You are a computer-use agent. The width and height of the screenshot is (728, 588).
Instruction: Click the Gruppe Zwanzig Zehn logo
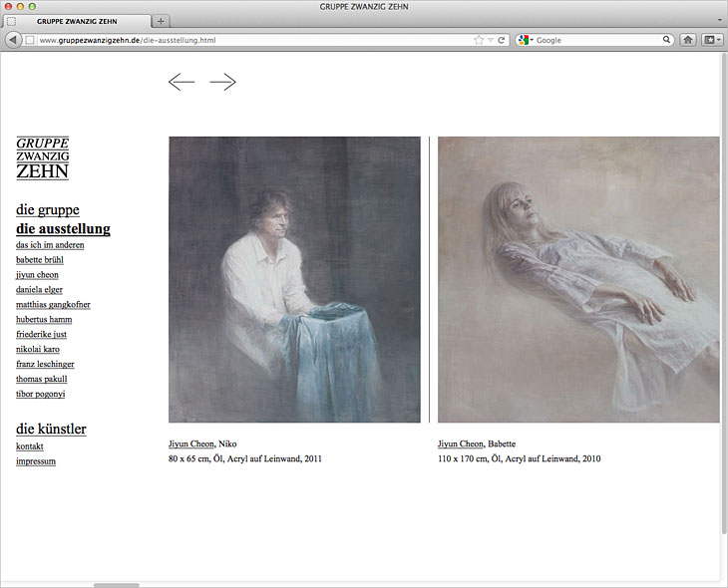click(43, 158)
